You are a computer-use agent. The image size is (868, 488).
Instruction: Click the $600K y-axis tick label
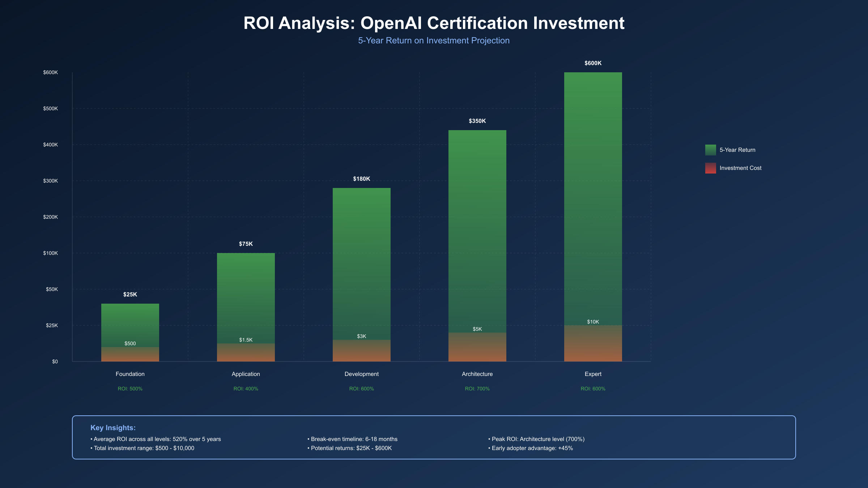point(51,73)
